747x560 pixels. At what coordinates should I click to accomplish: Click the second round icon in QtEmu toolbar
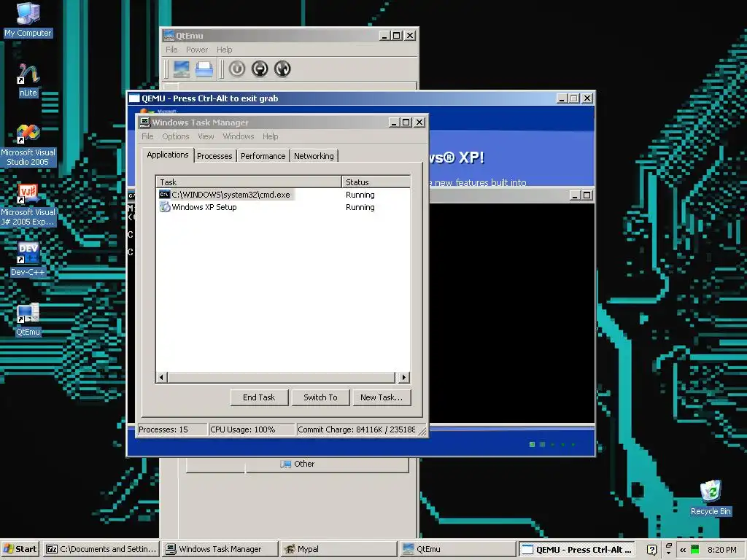click(x=260, y=69)
